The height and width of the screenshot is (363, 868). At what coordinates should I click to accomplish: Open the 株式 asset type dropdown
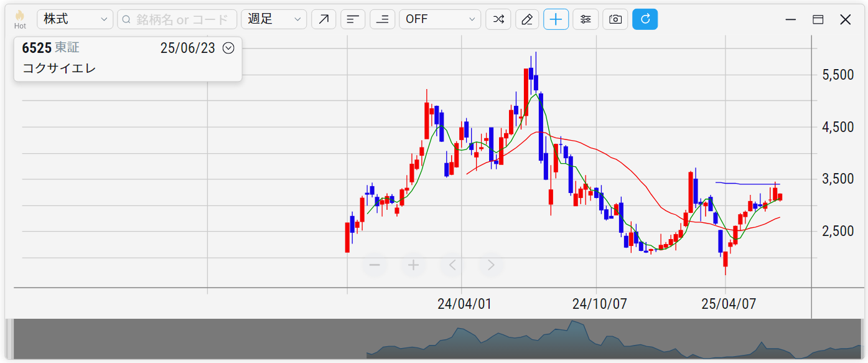(x=75, y=19)
